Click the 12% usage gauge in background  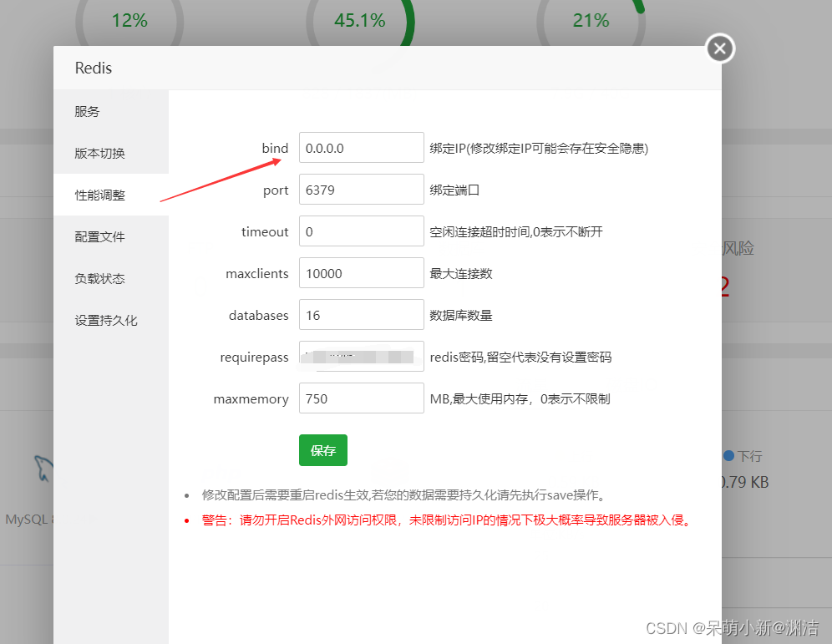129,21
